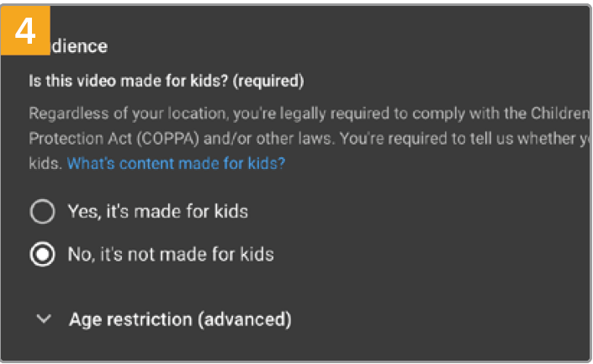
Task: Select the "No, it's not made for kids" radio button
Action: (41, 254)
